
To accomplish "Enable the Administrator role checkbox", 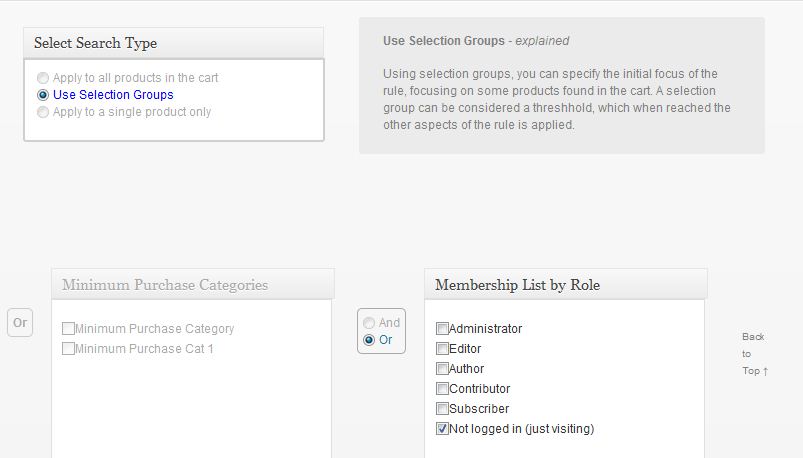I will (x=442, y=328).
